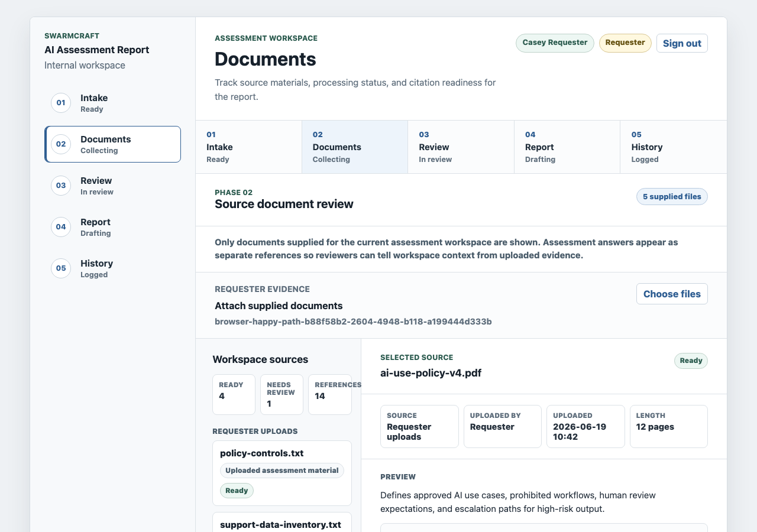Viewport: 757px width, 532px height.
Task: Click the ai-use-policy-v4.pdf file name
Action: (x=431, y=373)
